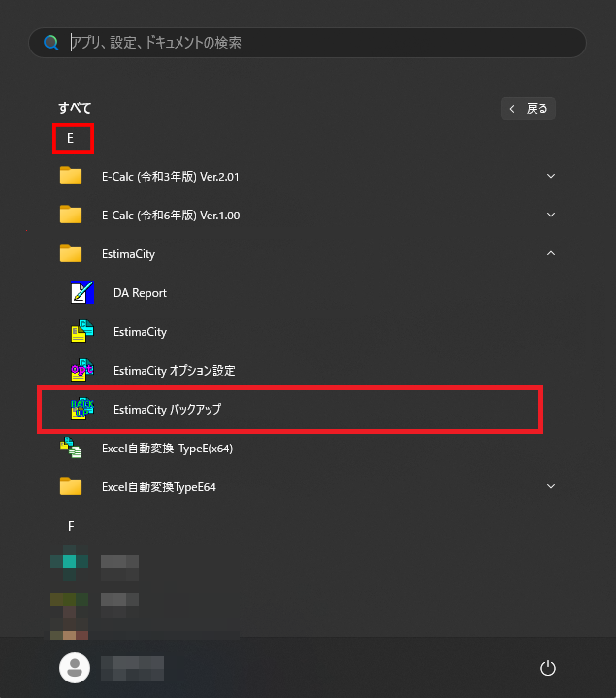Expand the E-Calc (令和3年版) Ver.2.01 chevron
The width and height of the screenshot is (616, 698).
[x=551, y=176]
